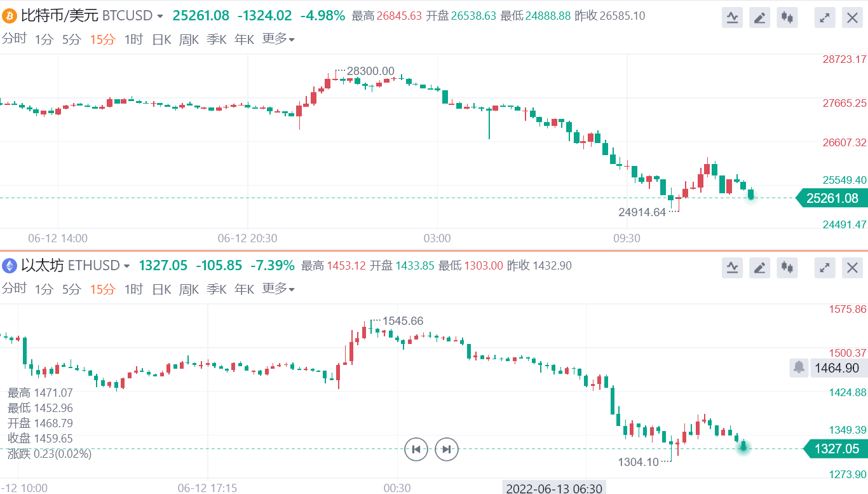The height and width of the screenshot is (494, 868).
Task: Close the ETHUSD chart panel
Action: click(x=852, y=268)
